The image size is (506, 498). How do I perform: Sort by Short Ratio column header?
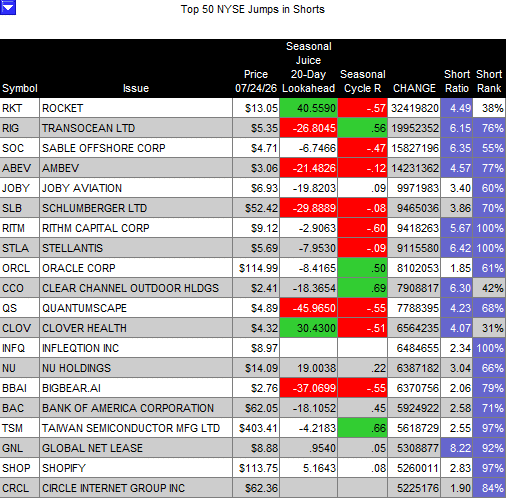point(457,81)
